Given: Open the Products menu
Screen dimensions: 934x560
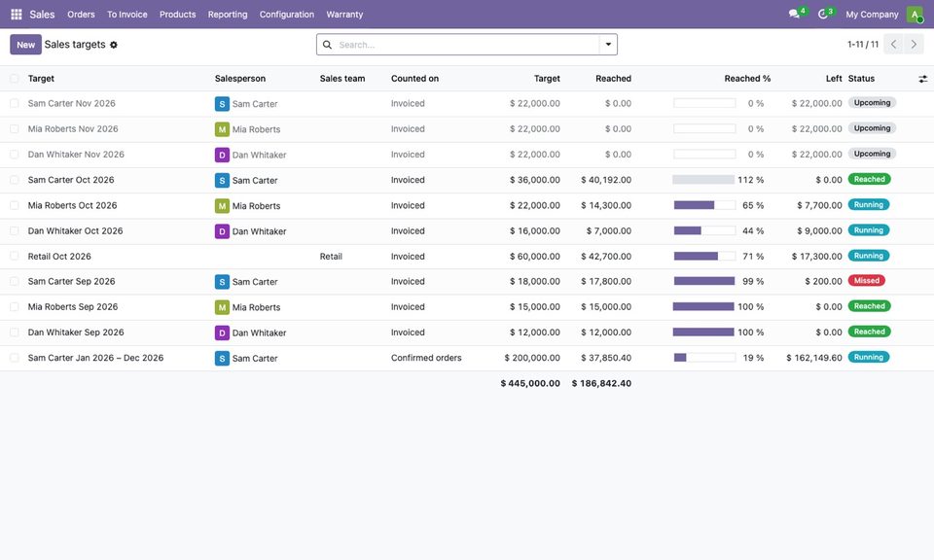Looking at the screenshot, I should tap(177, 15).
